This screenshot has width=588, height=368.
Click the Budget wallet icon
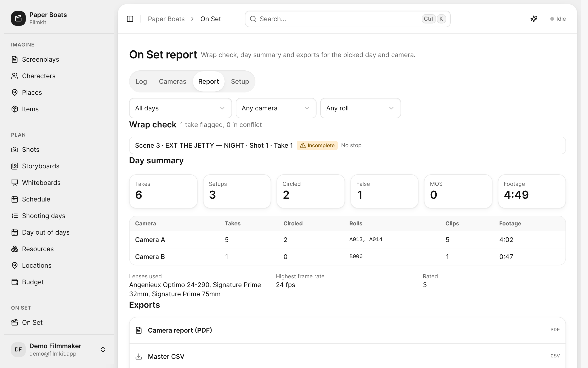[14, 282]
